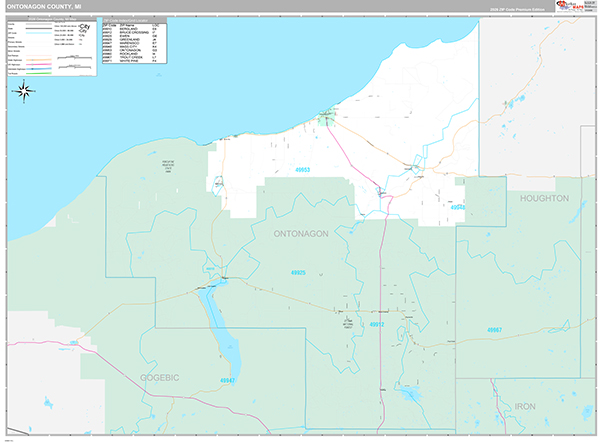The height and width of the screenshot is (442, 600).
Task: Click the compass rose north arrow
Action: tap(26, 92)
